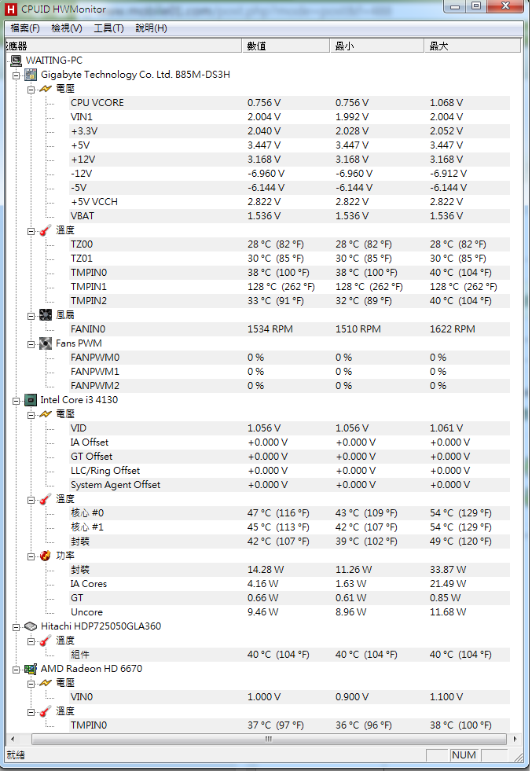Image resolution: width=532 pixels, height=771 pixels.
Task: Open the 工具(T) menu
Action: [x=108, y=28]
